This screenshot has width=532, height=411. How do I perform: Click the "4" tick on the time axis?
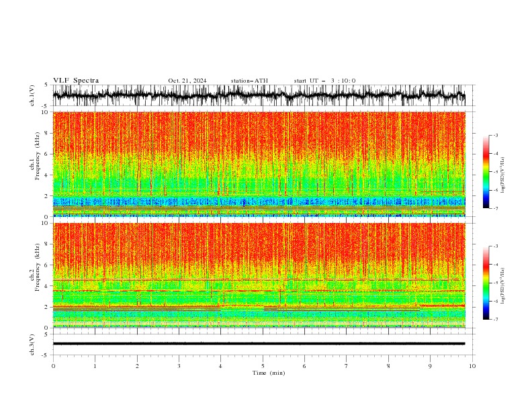pyautogui.click(x=220, y=366)
